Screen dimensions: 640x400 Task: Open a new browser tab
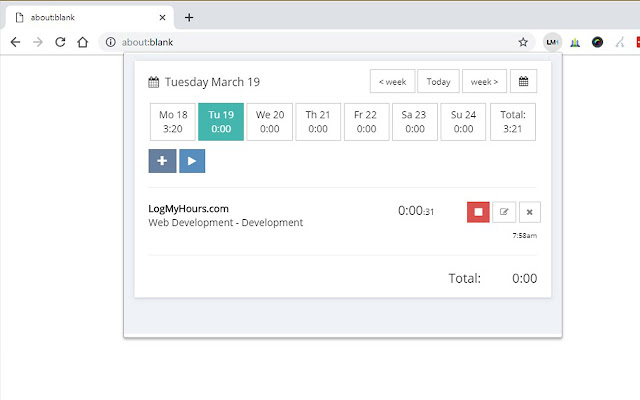click(189, 18)
